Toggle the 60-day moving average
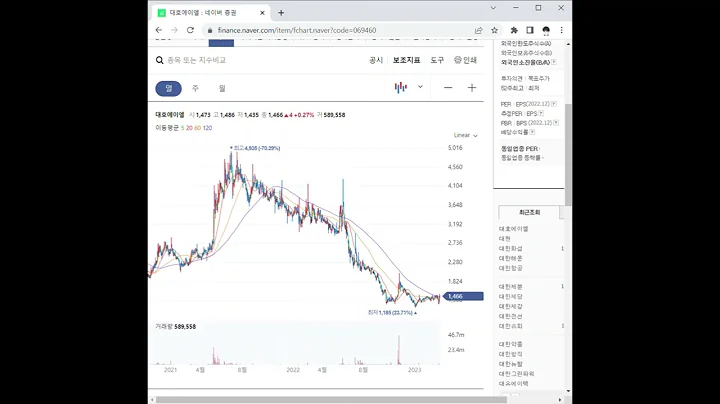Image resolution: width=720 pixels, height=404 pixels. (197, 128)
